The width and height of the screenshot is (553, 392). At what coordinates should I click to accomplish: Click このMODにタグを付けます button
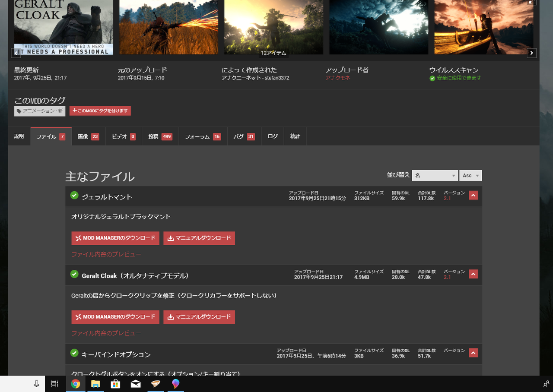point(100,111)
